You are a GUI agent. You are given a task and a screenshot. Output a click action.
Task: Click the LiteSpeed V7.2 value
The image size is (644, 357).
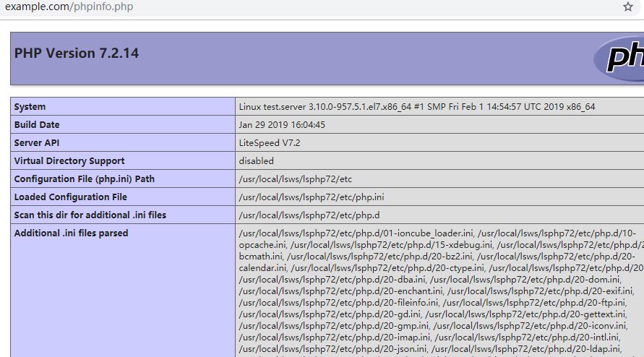pyautogui.click(x=269, y=143)
